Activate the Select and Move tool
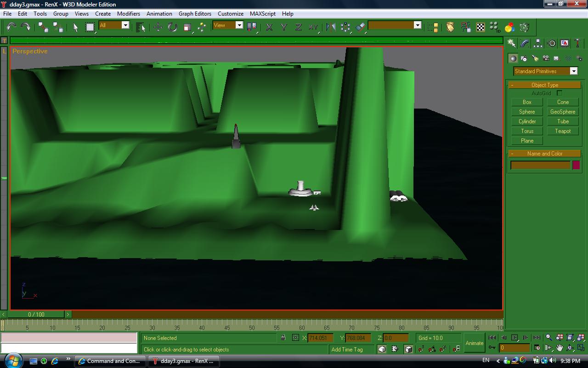The height and width of the screenshot is (368, 588). point(158,27)
